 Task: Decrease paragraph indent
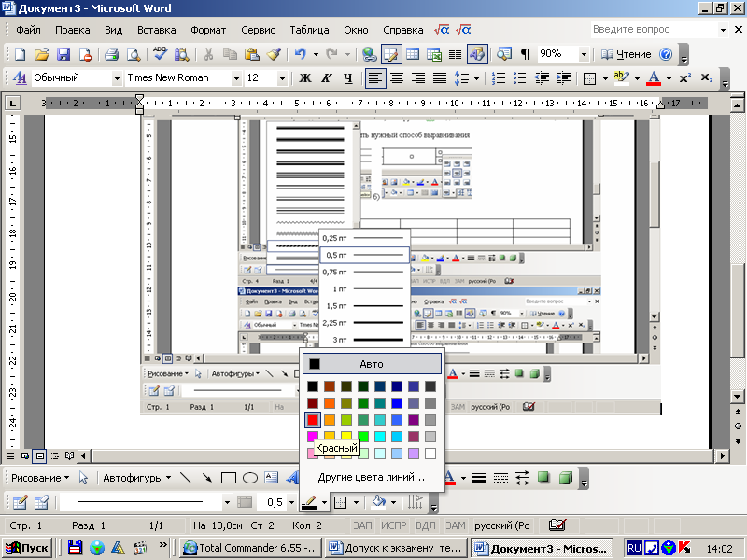click(542, 78)
